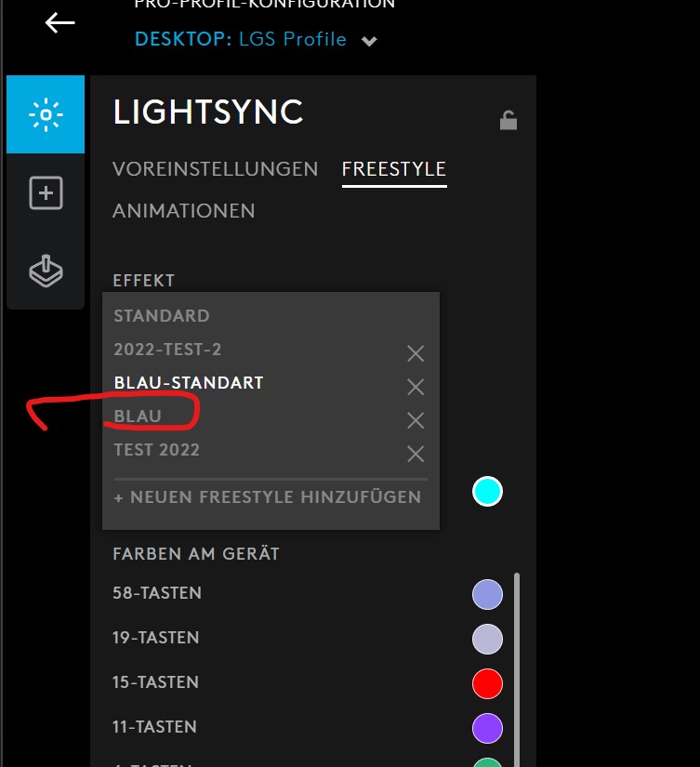The height and width of the screenshot is (767, 700).
Task: Delete the BLAU freestyle with its X
Action: tap(415, 420)
